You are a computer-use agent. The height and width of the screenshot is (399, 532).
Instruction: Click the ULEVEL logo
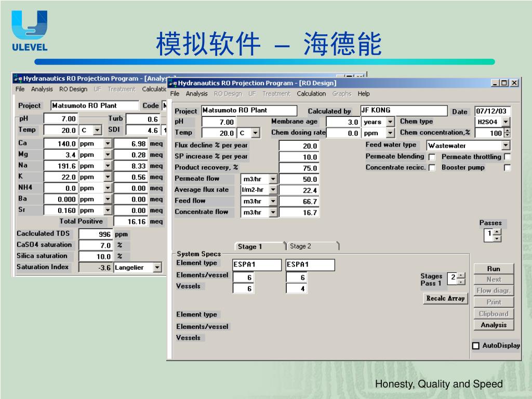[30, 31]
